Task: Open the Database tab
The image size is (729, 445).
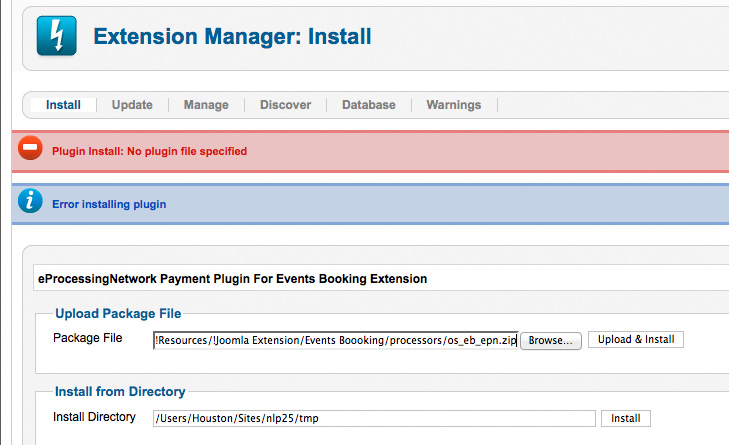Action: coord(369,105)
